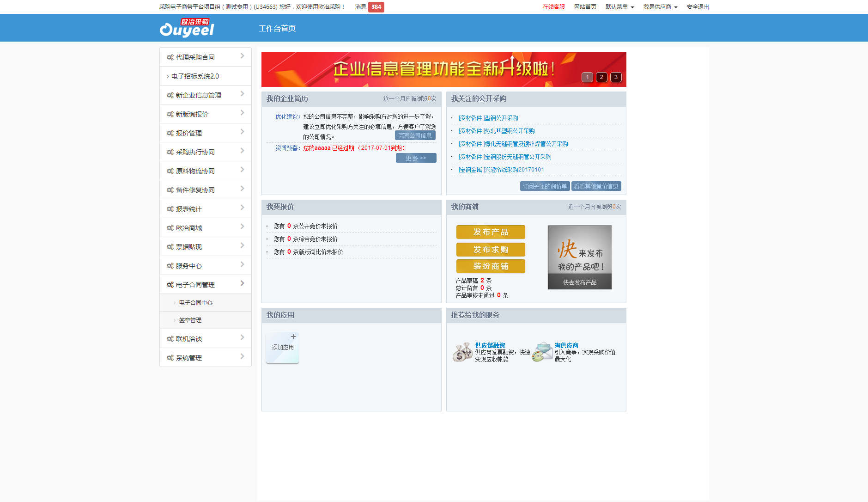Open the 我是供应商 dropdown
The width and height of the screenshot is (868, 502).
click(x=660, y=7)
